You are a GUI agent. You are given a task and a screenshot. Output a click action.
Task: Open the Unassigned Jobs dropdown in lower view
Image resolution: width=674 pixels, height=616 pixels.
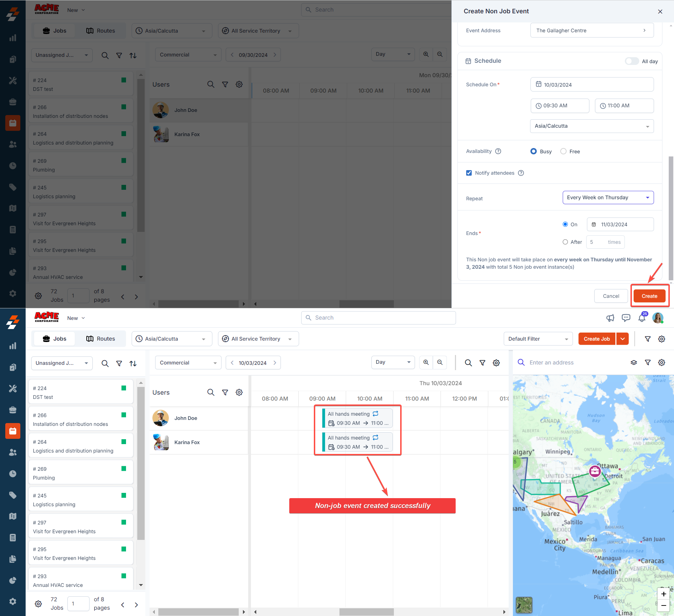point(62,363)
